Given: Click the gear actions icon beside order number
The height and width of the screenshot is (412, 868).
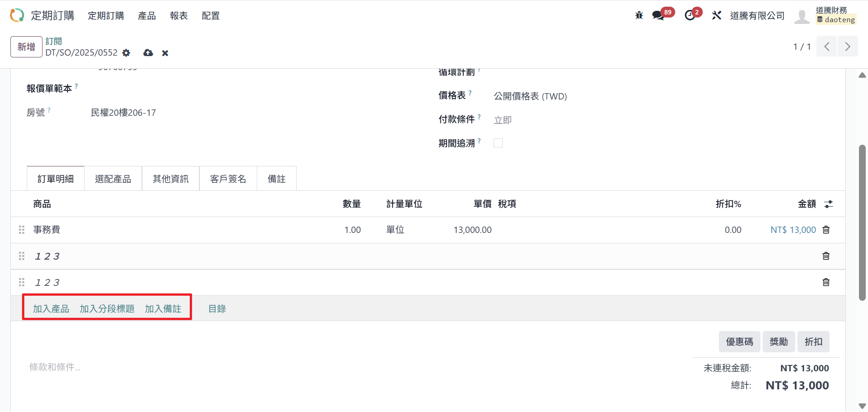Looking at the screenshot, I should (126, 53).
